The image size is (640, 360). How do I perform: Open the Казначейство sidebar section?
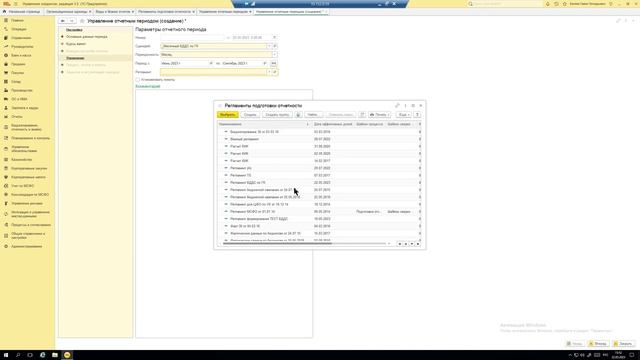coord(21,160)
